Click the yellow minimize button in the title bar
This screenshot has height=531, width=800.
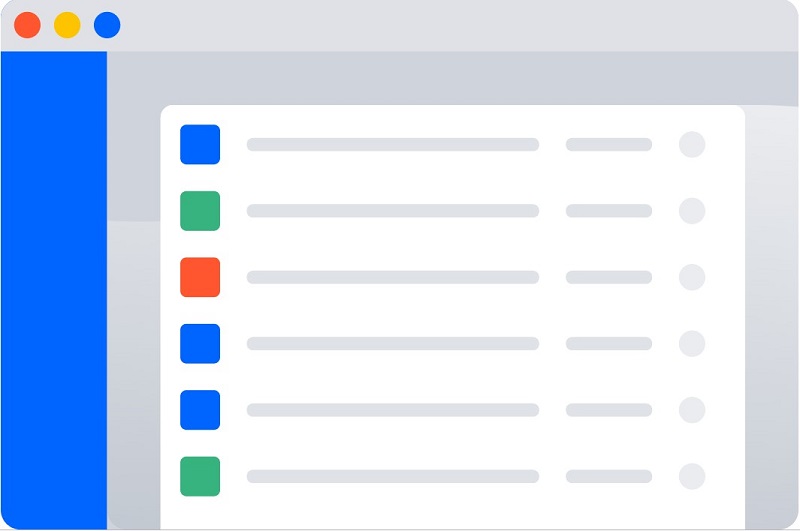(67, 25)
